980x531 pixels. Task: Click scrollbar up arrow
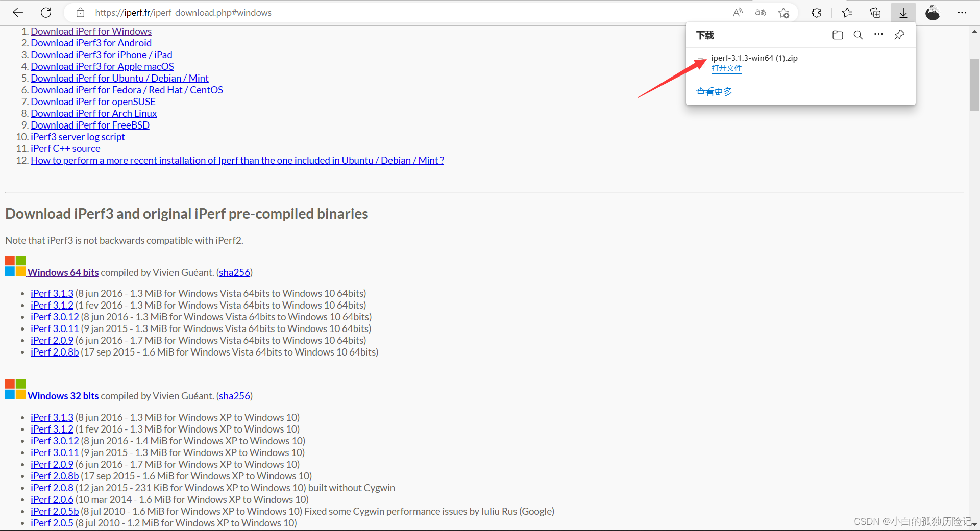974,31
